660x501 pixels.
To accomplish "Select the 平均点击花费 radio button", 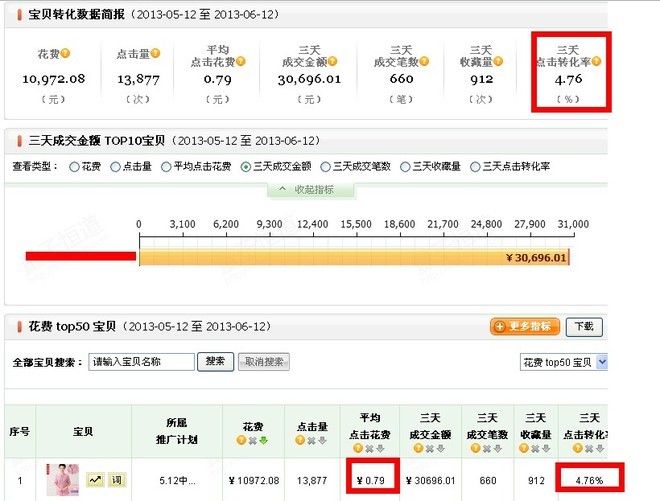I will pyautogui.click(x=166, y=167).
